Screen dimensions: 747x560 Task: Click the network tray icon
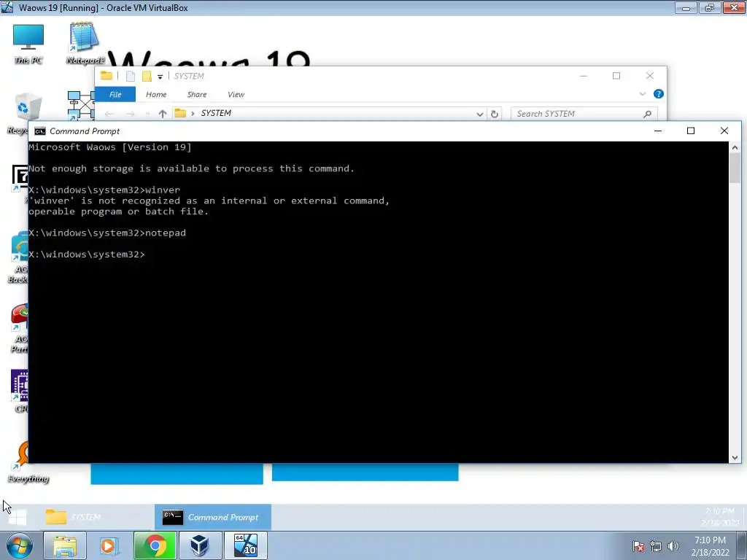click(656, 547)
